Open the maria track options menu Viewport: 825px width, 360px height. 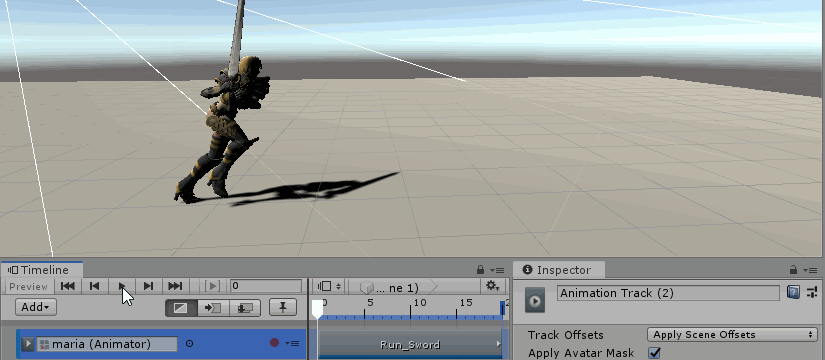pos(293,344)
